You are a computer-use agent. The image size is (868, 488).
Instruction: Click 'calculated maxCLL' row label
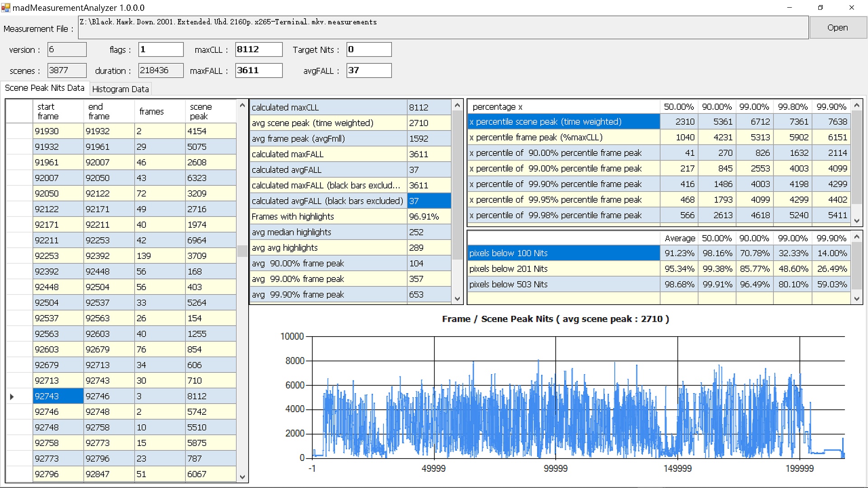point(328,108)
